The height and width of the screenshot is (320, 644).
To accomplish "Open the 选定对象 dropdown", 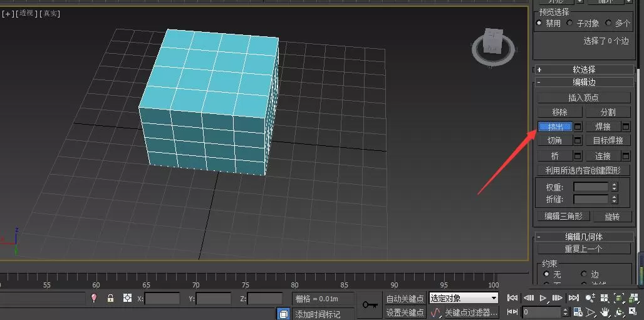I will (x=464, y=298).
